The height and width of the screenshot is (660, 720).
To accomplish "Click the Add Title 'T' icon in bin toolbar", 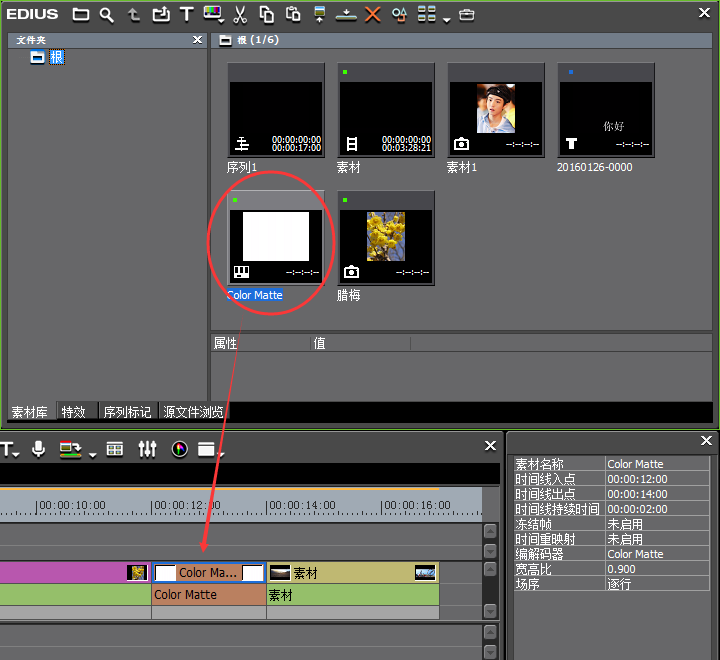I will point(187,14).
